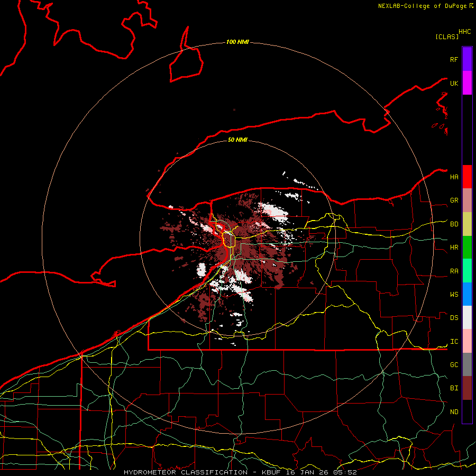Click the BD legend label
The image size is (476, 476).
pyautogui.click(x=454, y=224)
